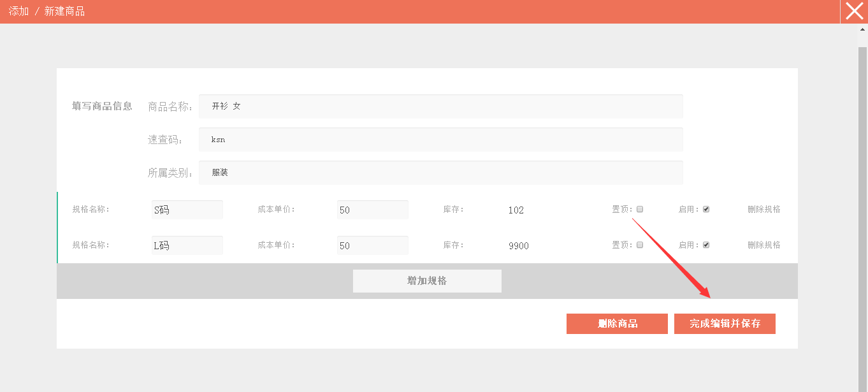The height and width of the screenshot is (392, 868).
Task: Click the 商品名称 input field
Action: pyautogui.click(x=440, y=106)
